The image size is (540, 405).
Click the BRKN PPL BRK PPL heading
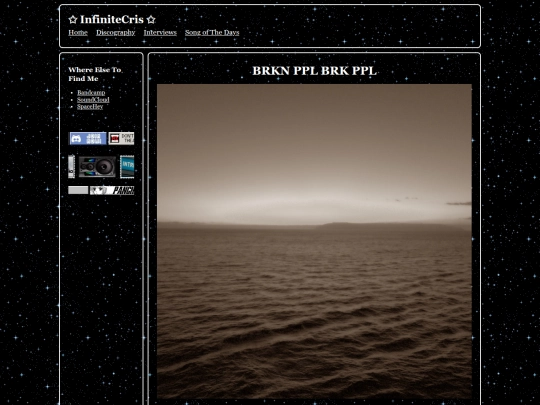[x=314, y=71]
